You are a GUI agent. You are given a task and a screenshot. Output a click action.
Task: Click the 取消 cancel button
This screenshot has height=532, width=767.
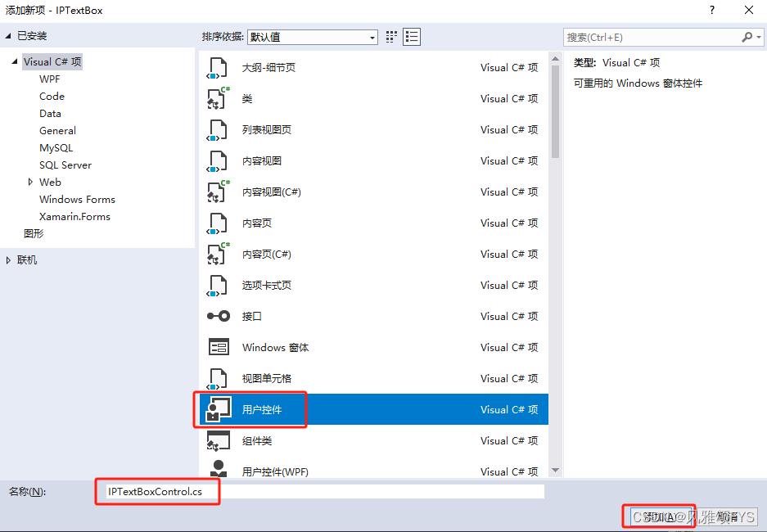point(728,516)
